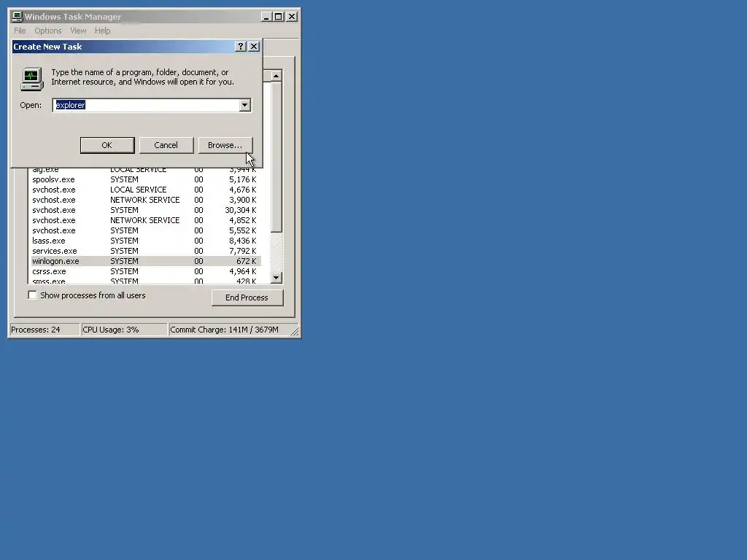The height and width of the screenshot is (560, 747).
Task: Click the process list scroll up arrow
Action: click(276, 76)
